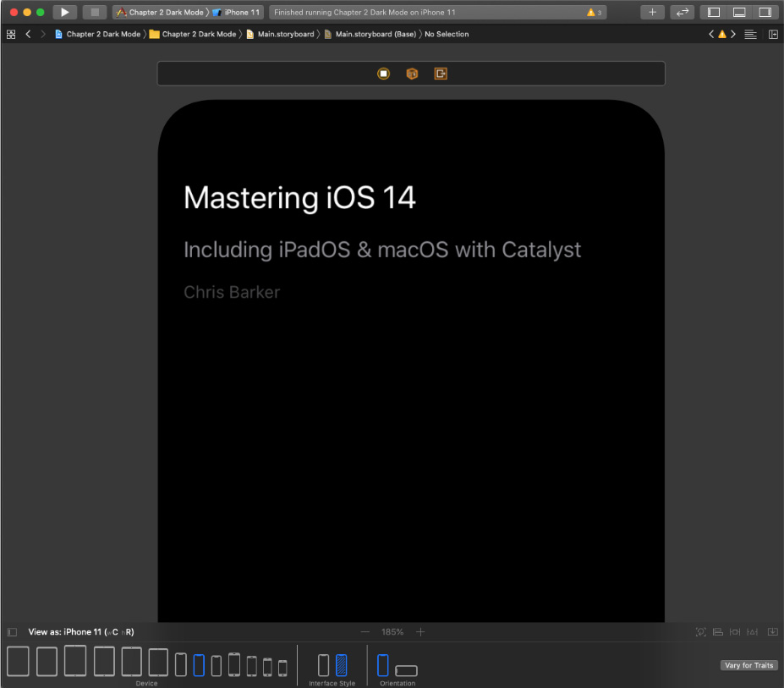The image size is (784, 688).
Task: Click the Finished running activity status
Action: click(x=365, y=13)
